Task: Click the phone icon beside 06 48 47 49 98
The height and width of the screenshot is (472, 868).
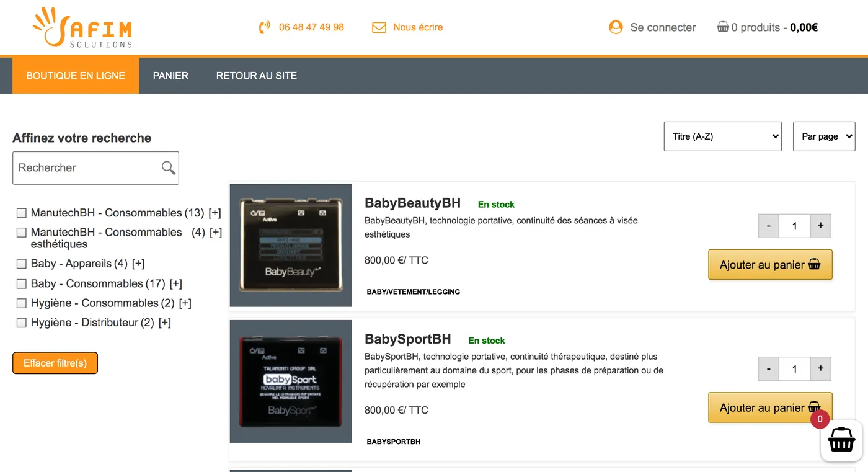Action: coord(265,27)
